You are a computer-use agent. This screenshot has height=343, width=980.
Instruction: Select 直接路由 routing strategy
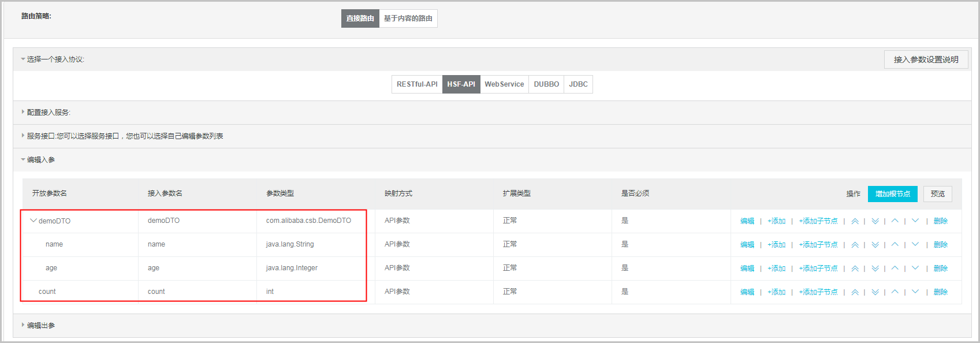click(360, 18)
